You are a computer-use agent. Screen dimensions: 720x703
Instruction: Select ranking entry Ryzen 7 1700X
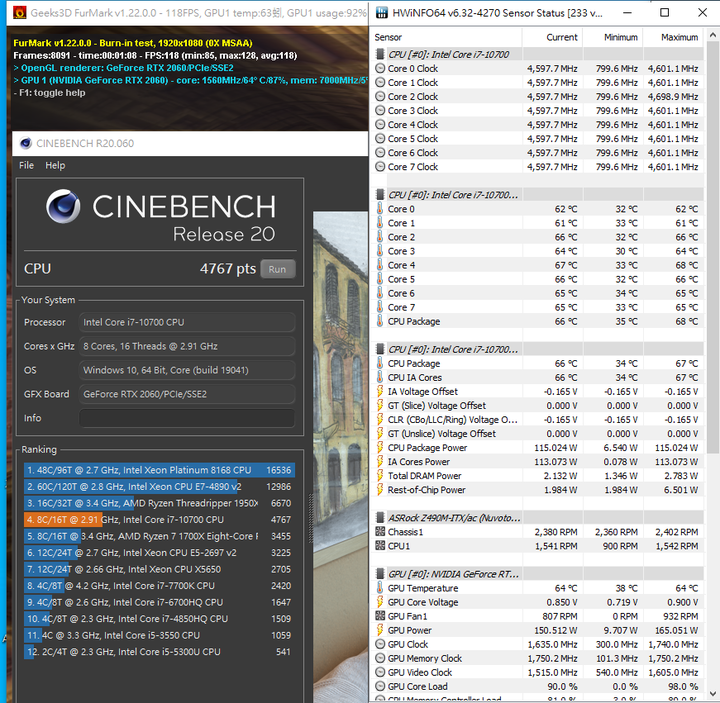point(159,536)
